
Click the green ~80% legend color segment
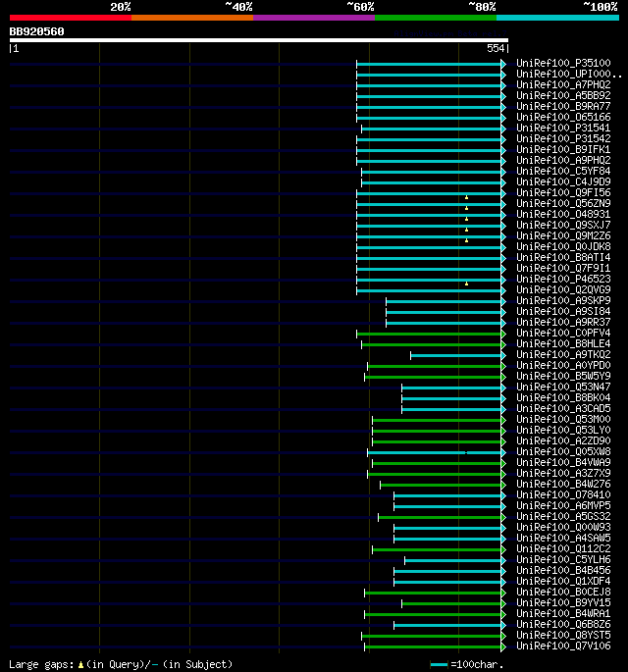point(436,18)
